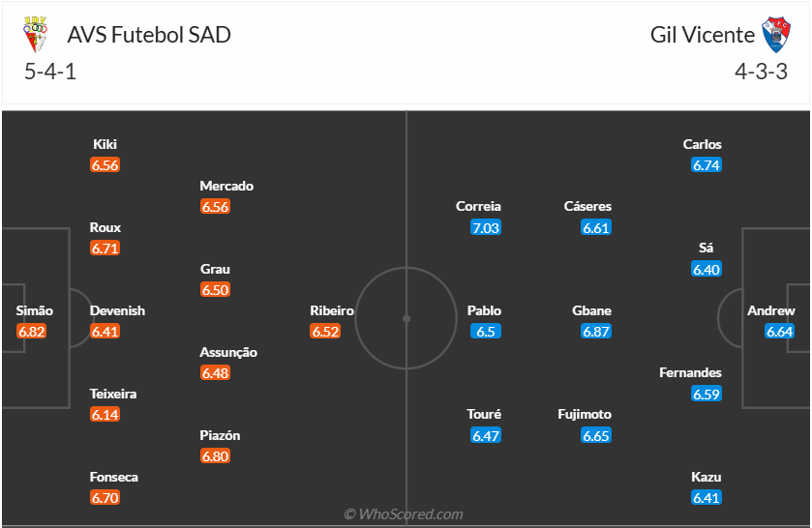Click player name Piazón

(x=220, y=435)
